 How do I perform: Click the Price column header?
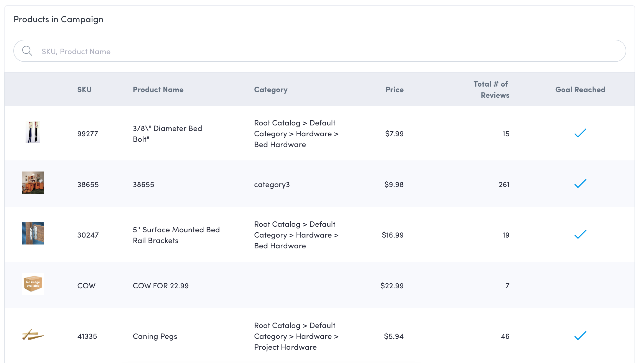[394, 90]
